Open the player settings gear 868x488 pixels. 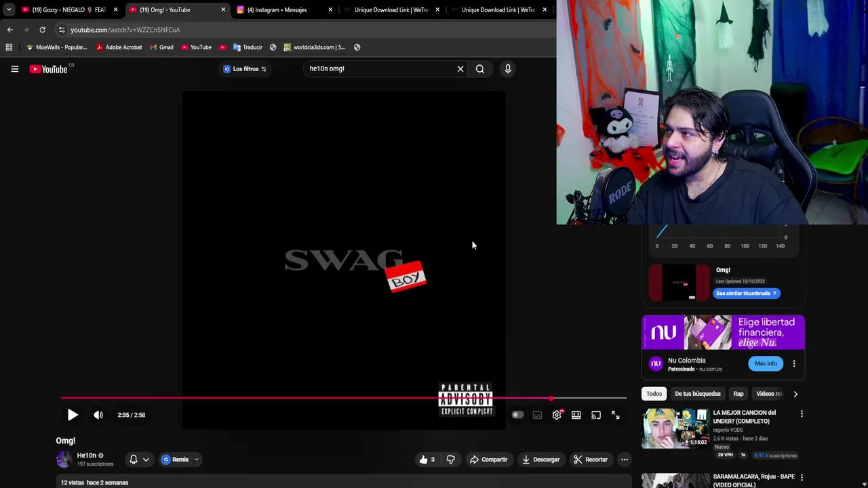coord(557,415)
